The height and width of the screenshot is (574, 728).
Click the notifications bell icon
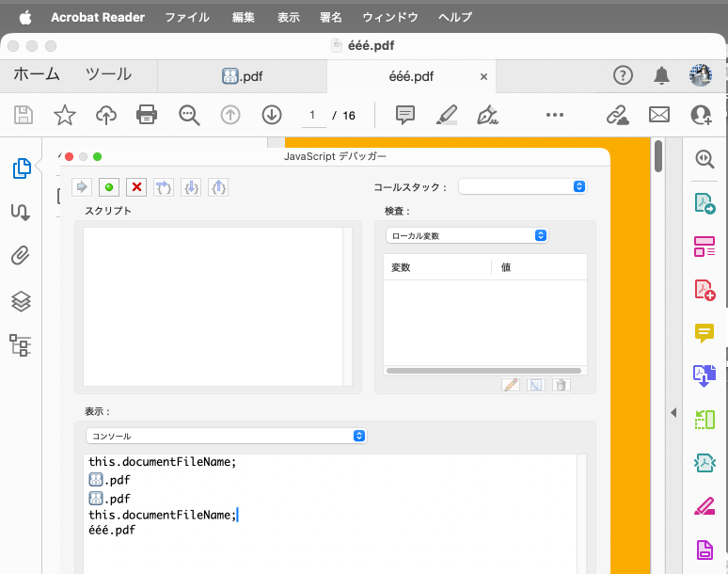pos(662,76)
